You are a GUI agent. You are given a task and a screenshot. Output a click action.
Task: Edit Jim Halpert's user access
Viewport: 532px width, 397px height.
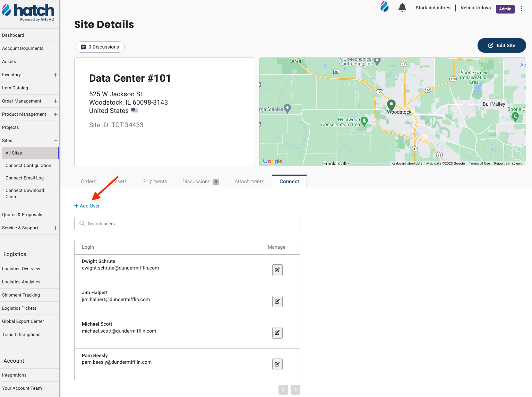pyautogui.click(x=277, y=301)
